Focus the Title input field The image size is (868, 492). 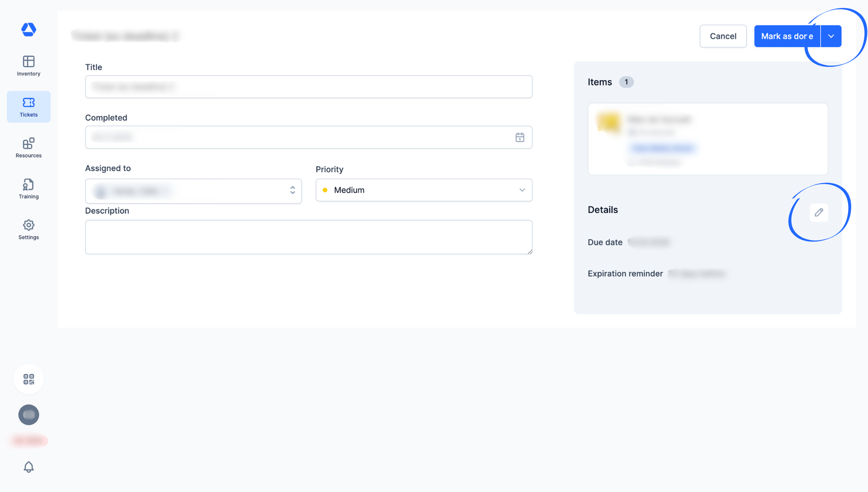pyautogui.click(x=308, y=87)
